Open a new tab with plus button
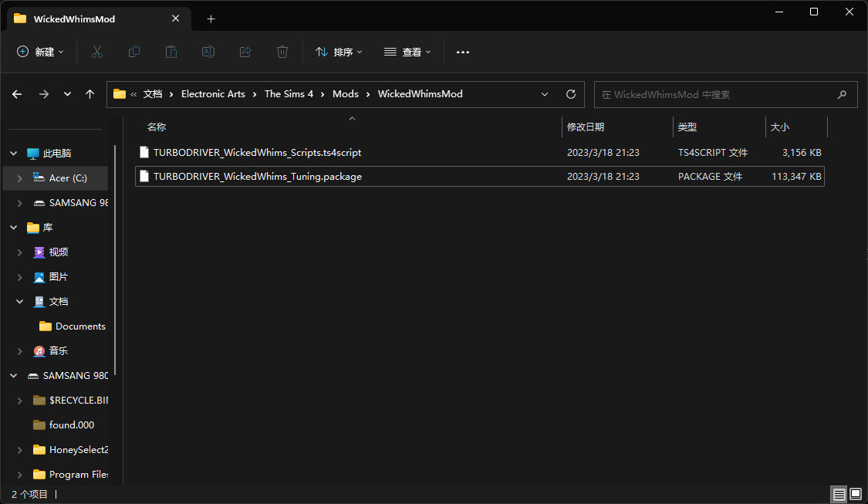 click(211, 19)
